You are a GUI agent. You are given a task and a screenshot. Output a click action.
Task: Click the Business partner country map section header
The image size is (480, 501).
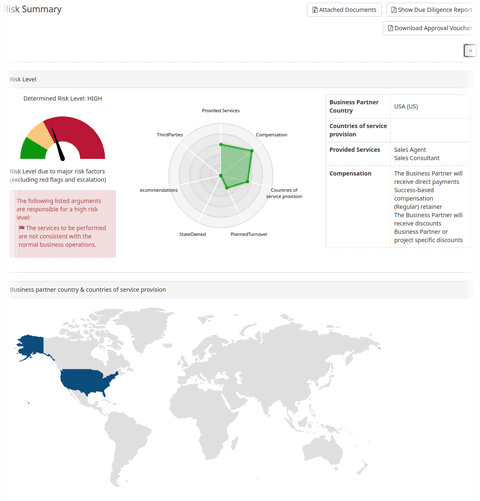(240, 290)
